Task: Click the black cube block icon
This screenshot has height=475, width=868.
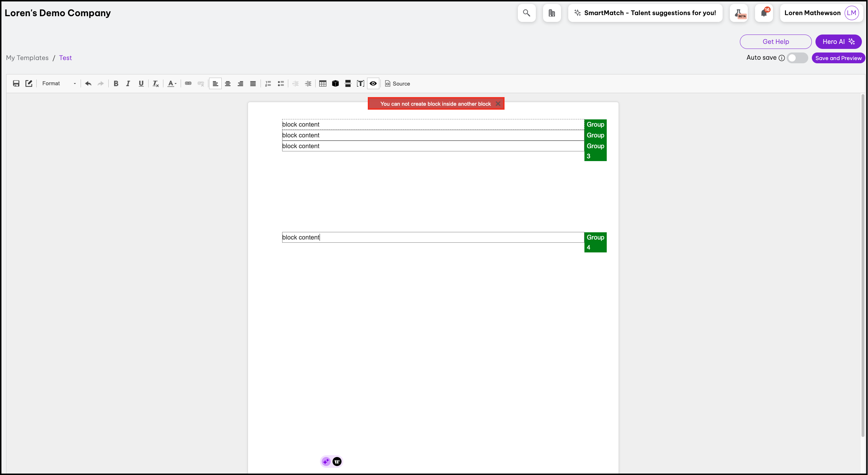Action: coord(335,83)
